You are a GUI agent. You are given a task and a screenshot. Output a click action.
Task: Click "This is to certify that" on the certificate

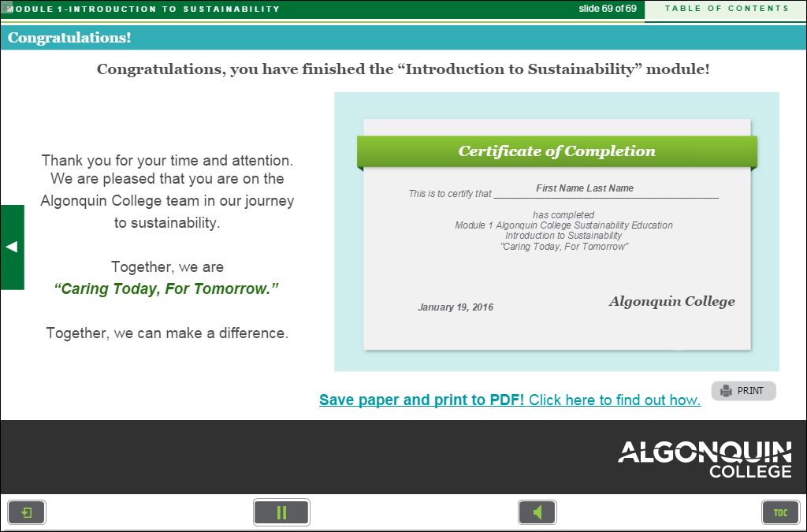click(x=450, y=194)
